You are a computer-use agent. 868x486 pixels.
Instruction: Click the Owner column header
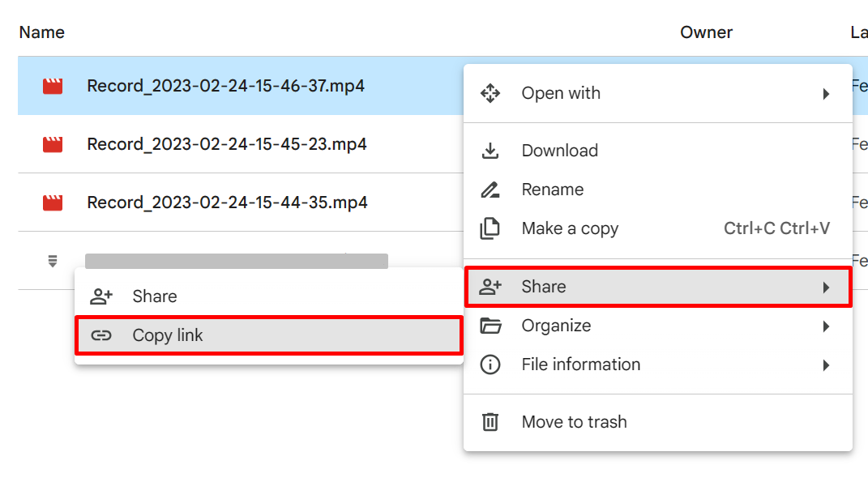pos(706,32)
